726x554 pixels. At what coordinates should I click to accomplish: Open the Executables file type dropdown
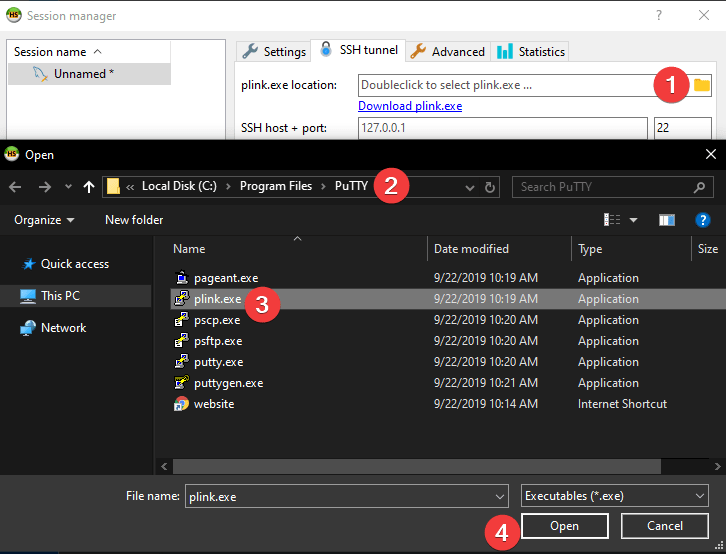[614, 496]
